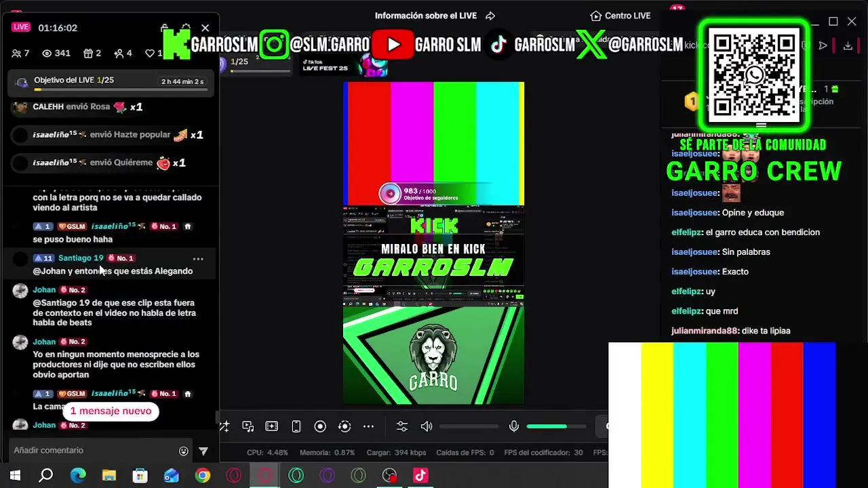
Task: Select the GARRO lion logo source in preview
Action: [x=433, y=356]
